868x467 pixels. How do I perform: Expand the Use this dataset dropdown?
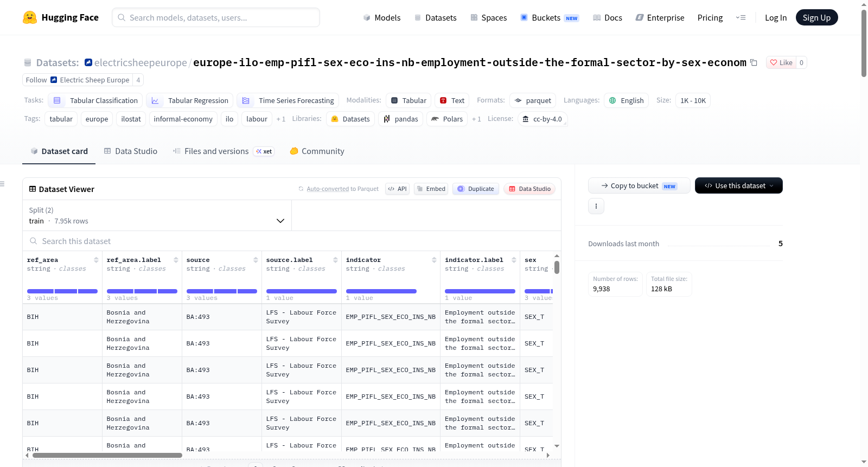(x=739, y=185)
